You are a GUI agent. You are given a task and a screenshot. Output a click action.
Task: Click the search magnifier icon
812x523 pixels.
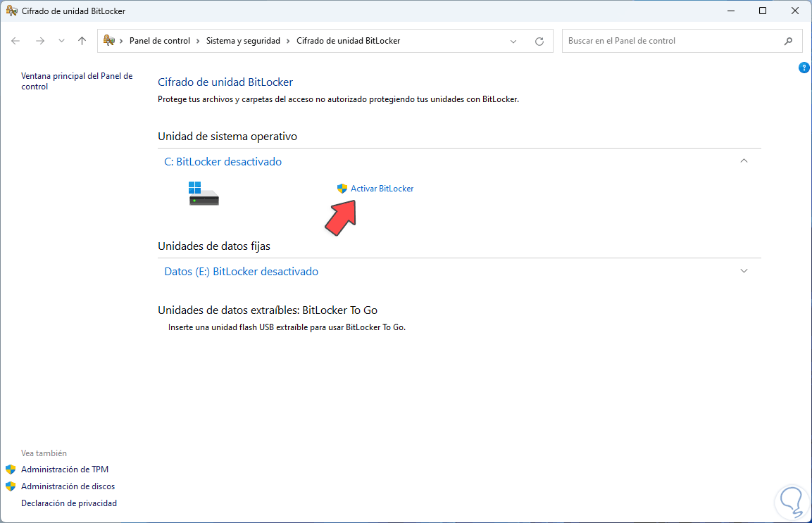788,41
